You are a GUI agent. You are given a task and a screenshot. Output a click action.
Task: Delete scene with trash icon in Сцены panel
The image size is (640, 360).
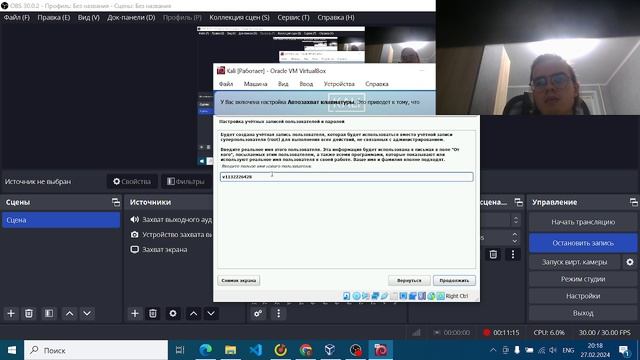[x=29, y=313]
